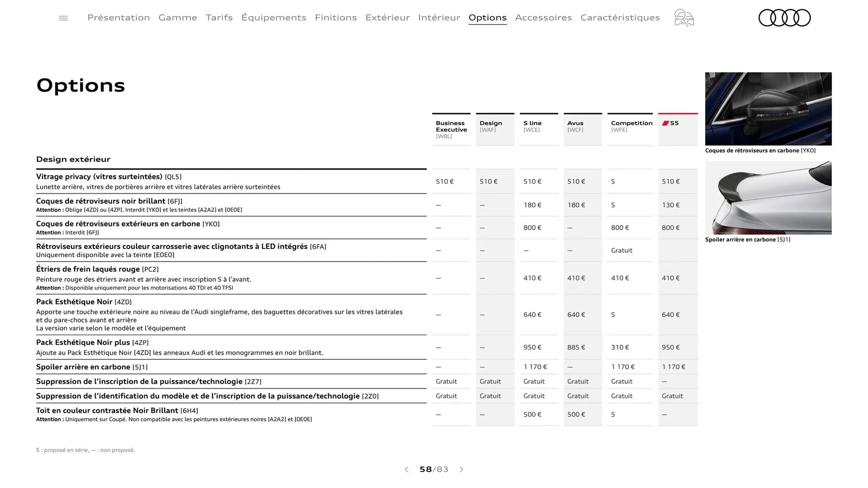The width and height of the screenshot is (868, 488).
Task: Open the Gamme tab
Action: (x=178, y=18)
